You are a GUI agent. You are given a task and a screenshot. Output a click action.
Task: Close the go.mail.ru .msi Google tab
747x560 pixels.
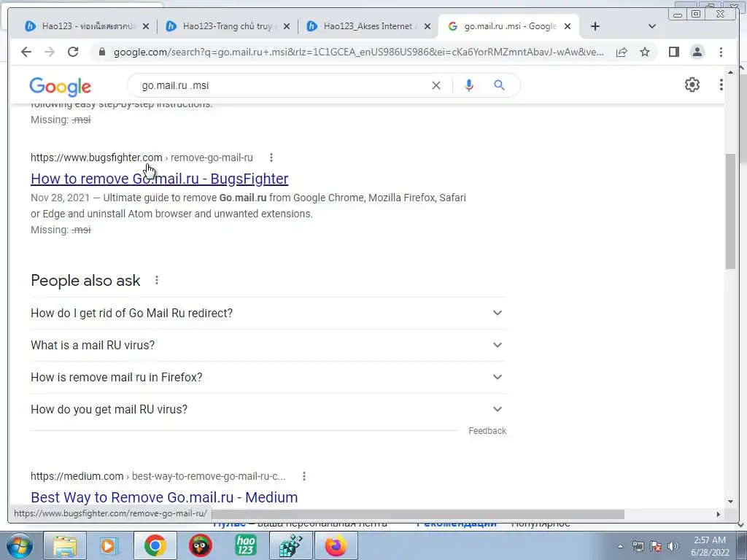(x=568, y=26)
